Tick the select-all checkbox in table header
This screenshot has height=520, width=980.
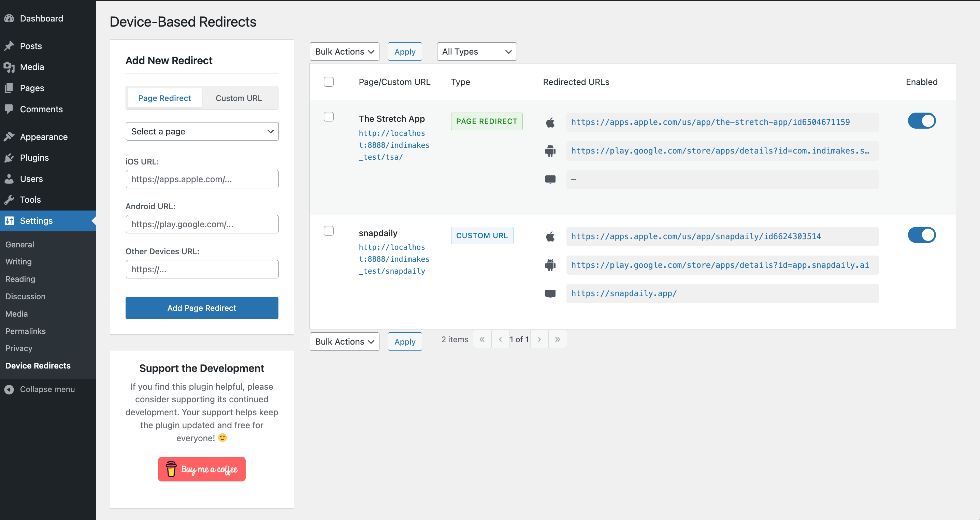click(329, 82)
